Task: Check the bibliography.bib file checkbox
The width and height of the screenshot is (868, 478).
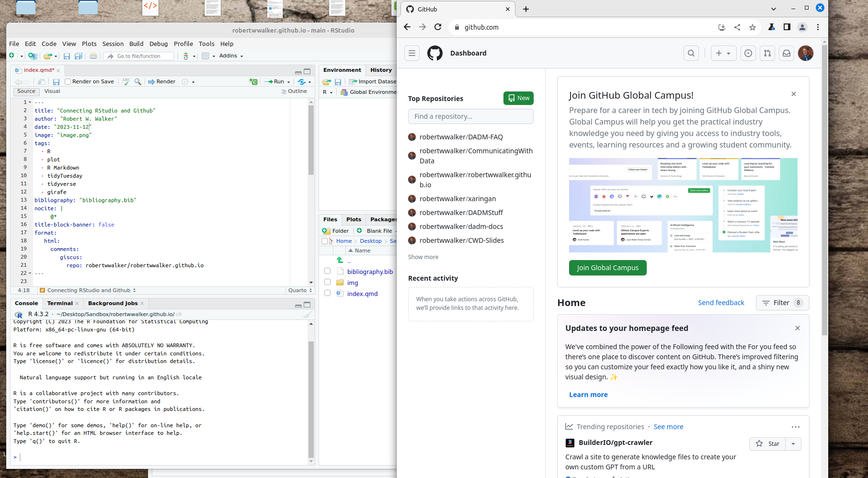Action: 328,271
